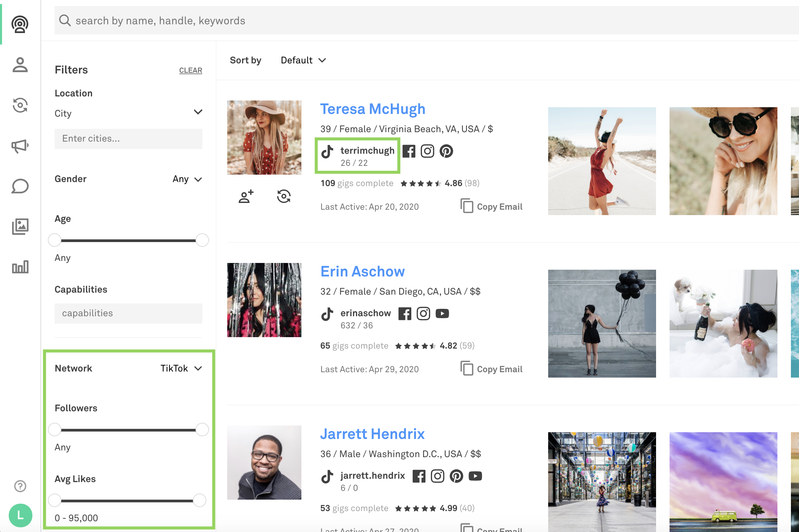Open Erin's black balloons photo thumbnail
Image resolution: width=799 pixels, height=532 pixels.
601,323
